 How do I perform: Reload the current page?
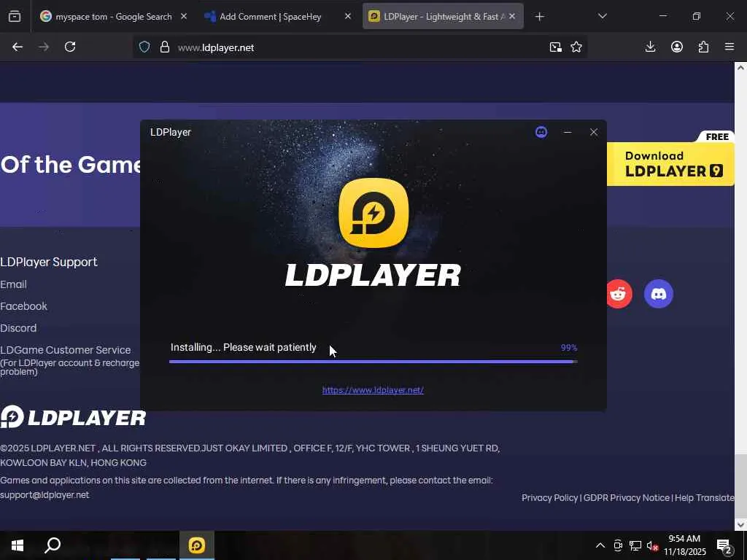(70, 47)
